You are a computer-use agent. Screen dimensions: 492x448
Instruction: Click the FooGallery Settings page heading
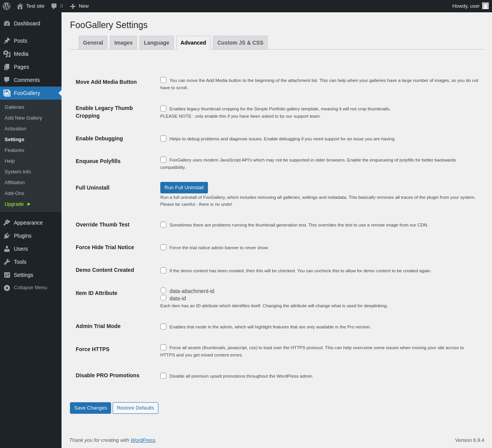coord(109,25)
